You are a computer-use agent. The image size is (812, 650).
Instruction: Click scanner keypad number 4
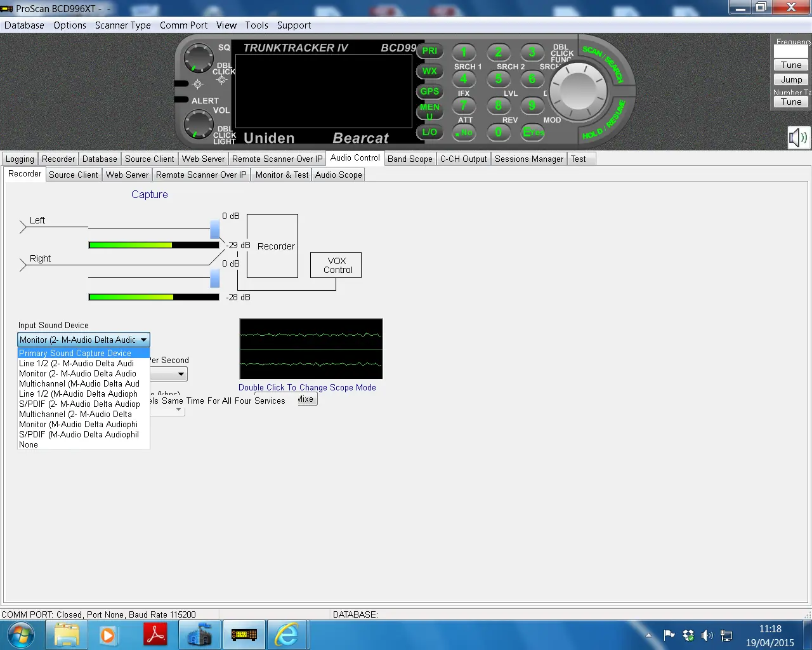(x=464, y=79)
